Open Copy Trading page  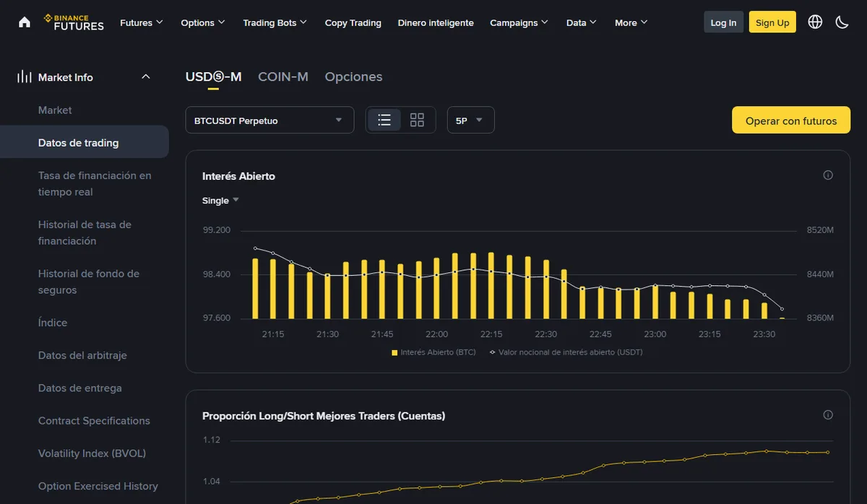point(353,22)
